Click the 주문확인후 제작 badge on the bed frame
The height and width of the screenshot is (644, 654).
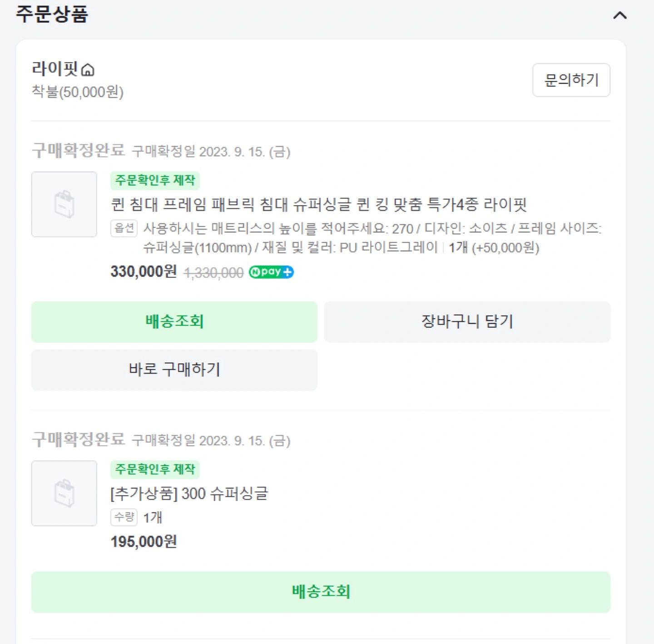coord(155,180)
